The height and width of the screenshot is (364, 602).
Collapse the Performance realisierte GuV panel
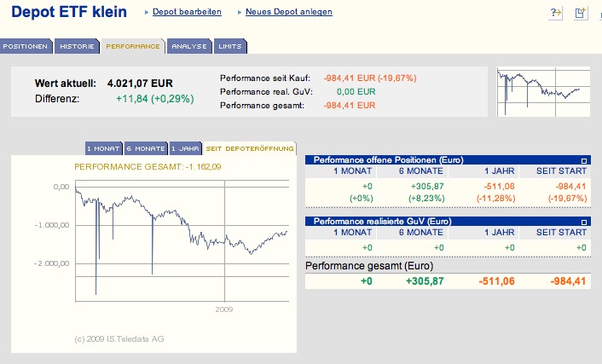(583, 222)
